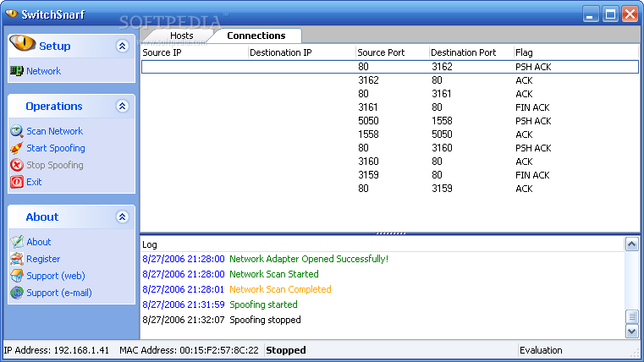Click the Start Spoofing rocket icon
644x362 pixels.
pos(16,148)
